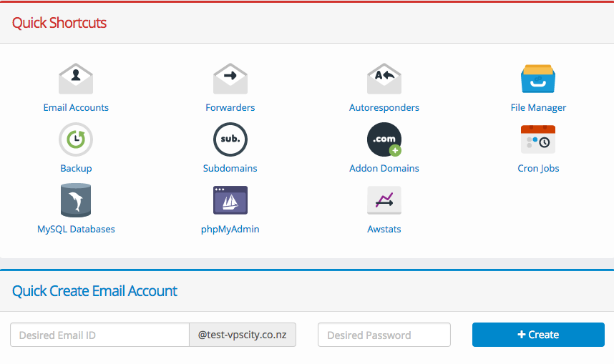The width and height of the screenshot is (614, 364).
Task: Click the Email Accounts text link
Action: click(x=76, y=107)
